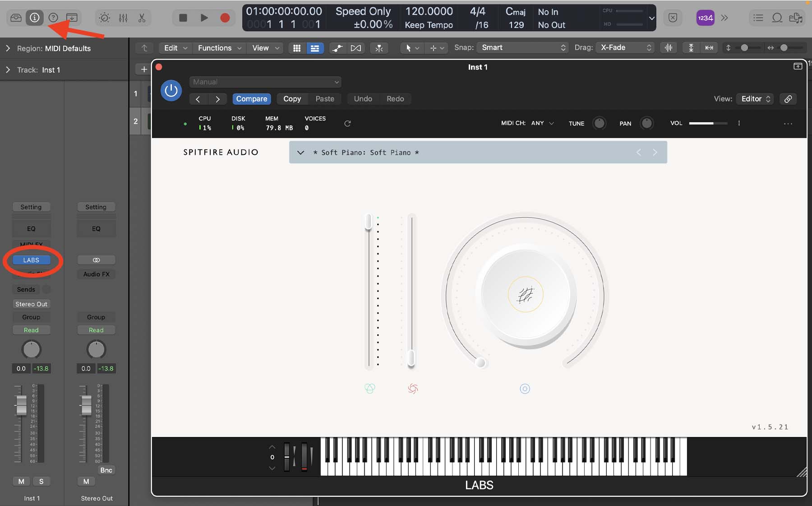Click the scissors Editors icon

point(142,18)
